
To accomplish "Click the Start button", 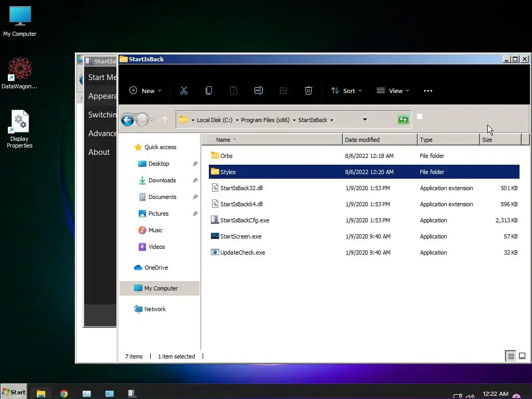I will coord(14,392).
